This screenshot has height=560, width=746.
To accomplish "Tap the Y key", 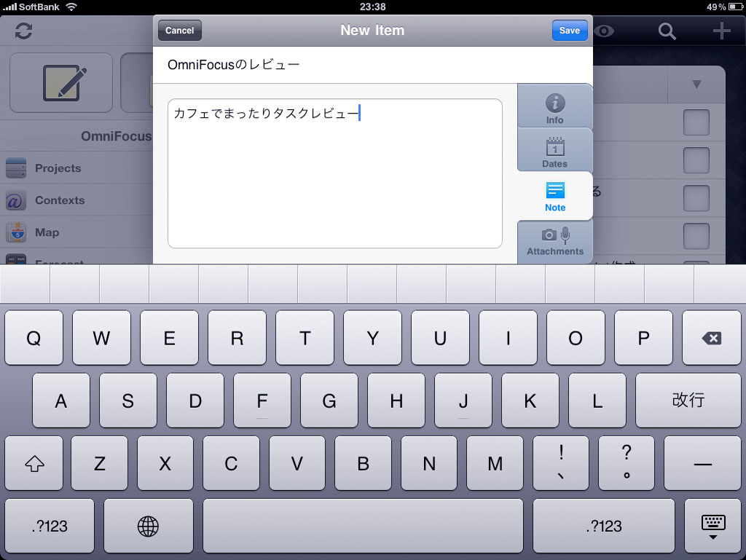I will pyautogui.click(x=372, y=338).
